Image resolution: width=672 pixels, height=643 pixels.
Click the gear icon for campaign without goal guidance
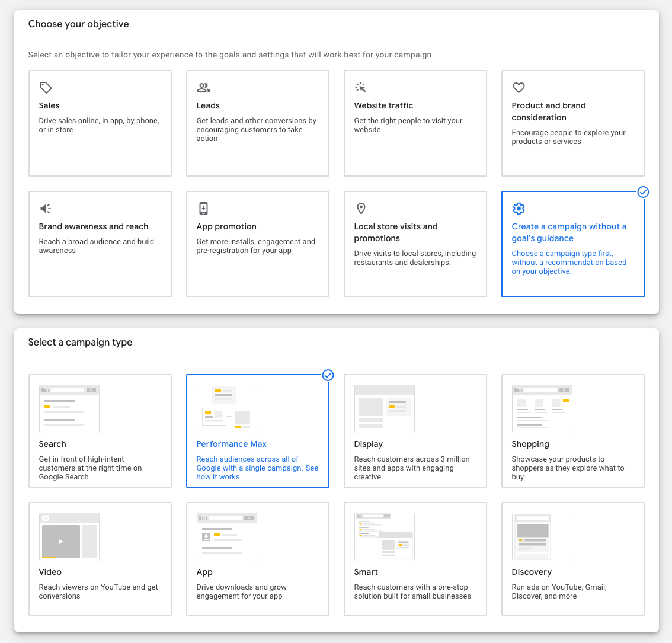pos(519,208)
